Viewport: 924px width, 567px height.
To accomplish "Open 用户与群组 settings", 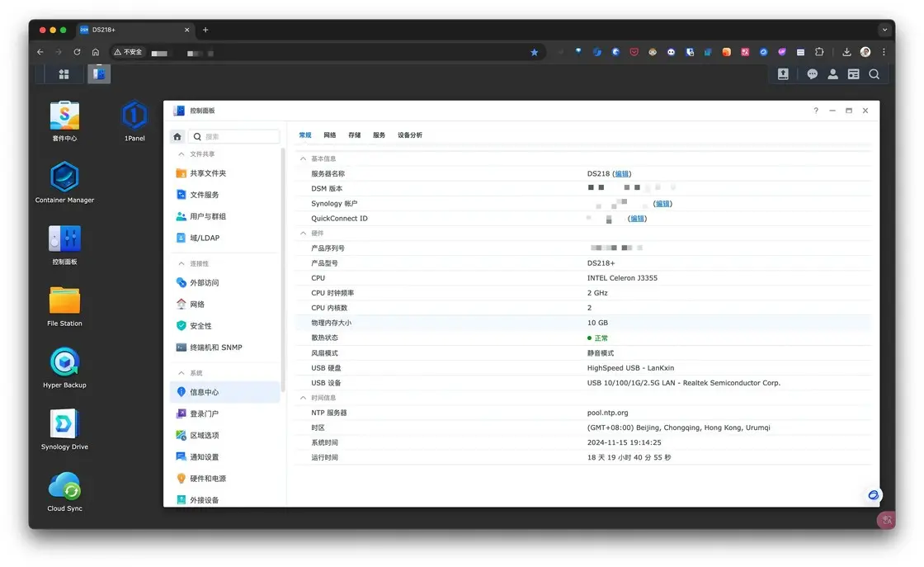I will [x=225, y=216].
